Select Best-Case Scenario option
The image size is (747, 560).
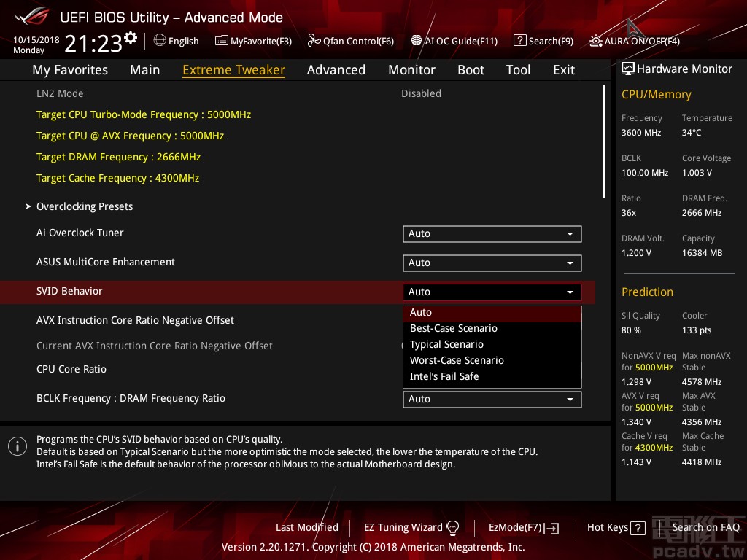pos(454,328)
